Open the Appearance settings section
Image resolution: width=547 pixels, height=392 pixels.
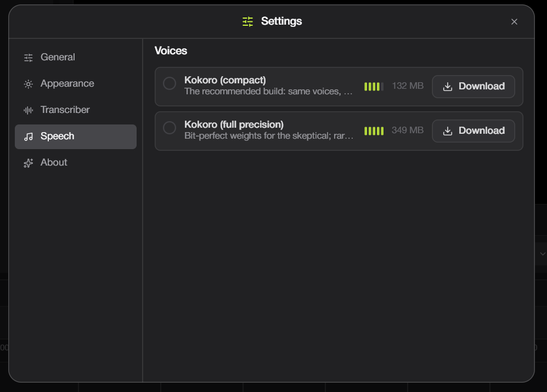click(75, 84)
